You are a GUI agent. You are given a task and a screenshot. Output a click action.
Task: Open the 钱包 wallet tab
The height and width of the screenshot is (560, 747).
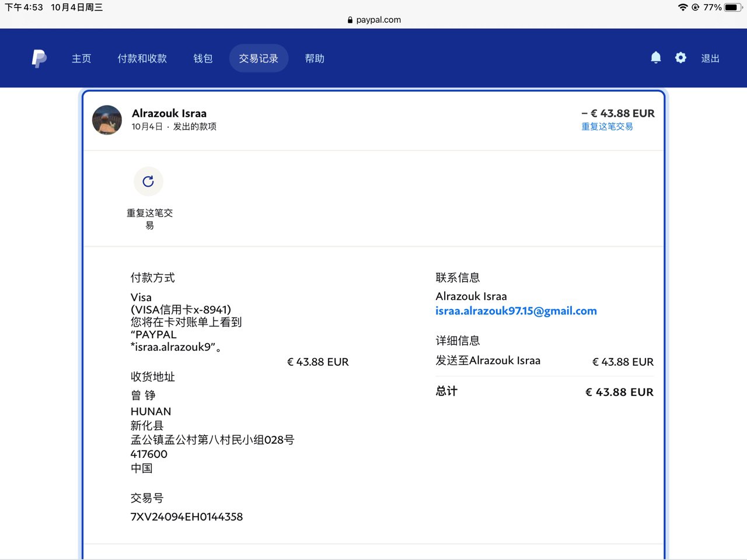click(203, 58)
